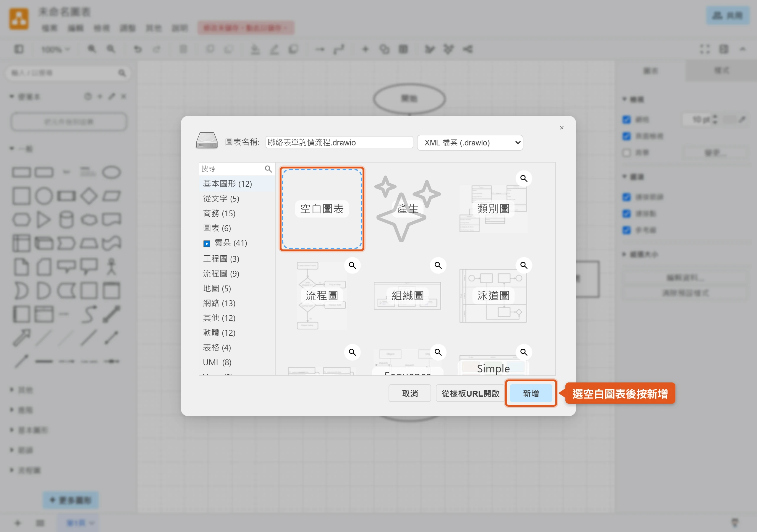Viewport: 757px width, 532px height.
Task: Click the draw.io logo in background window
Action: click(x=19, y=19)
